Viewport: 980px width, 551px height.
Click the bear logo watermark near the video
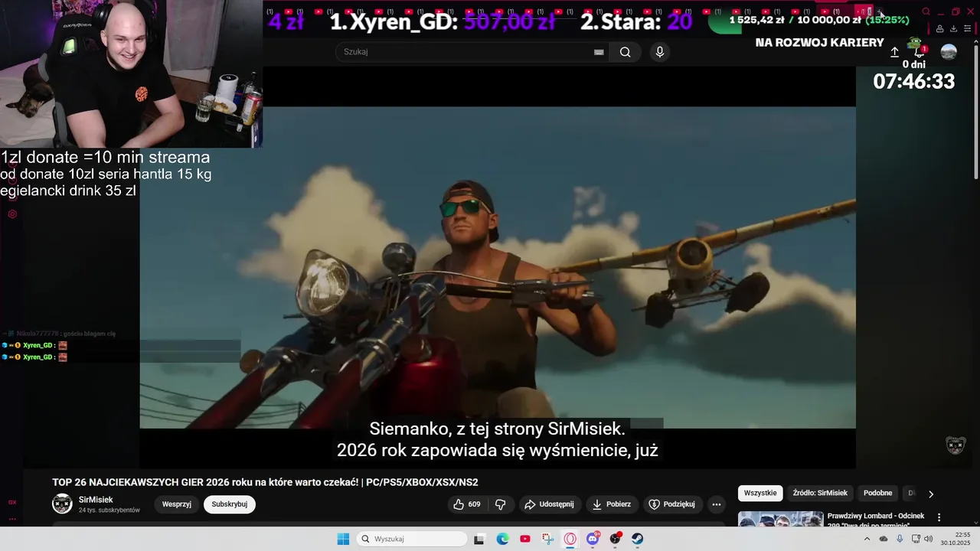click(x=955, y=445)
